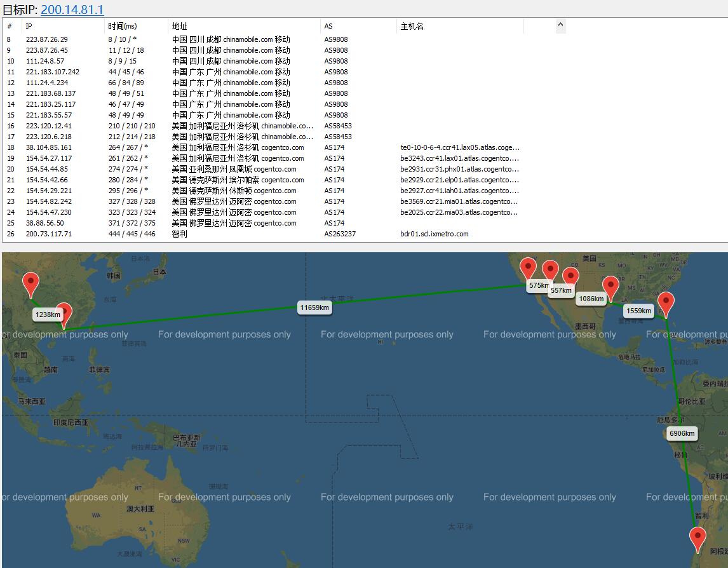Open the target IP link 200.14.81.1
728x568 pixels.
click(72, 10)
